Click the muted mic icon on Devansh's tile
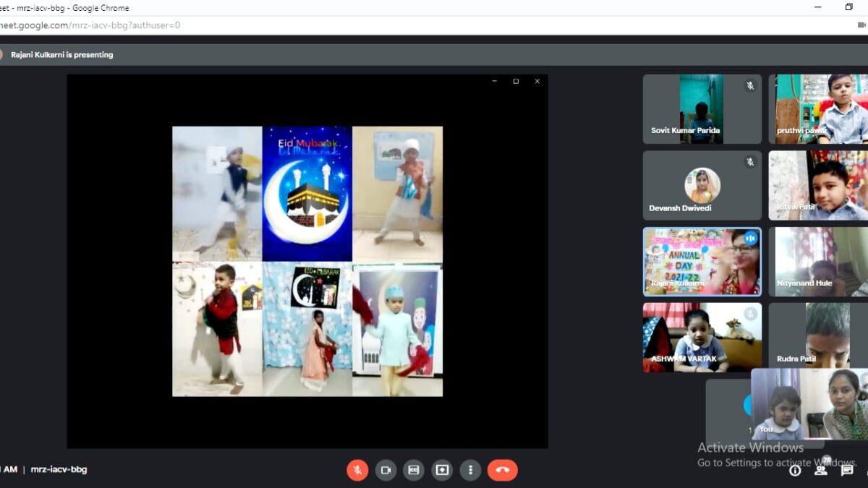Screen dimensions: 868x488 [x=750, y=162]
